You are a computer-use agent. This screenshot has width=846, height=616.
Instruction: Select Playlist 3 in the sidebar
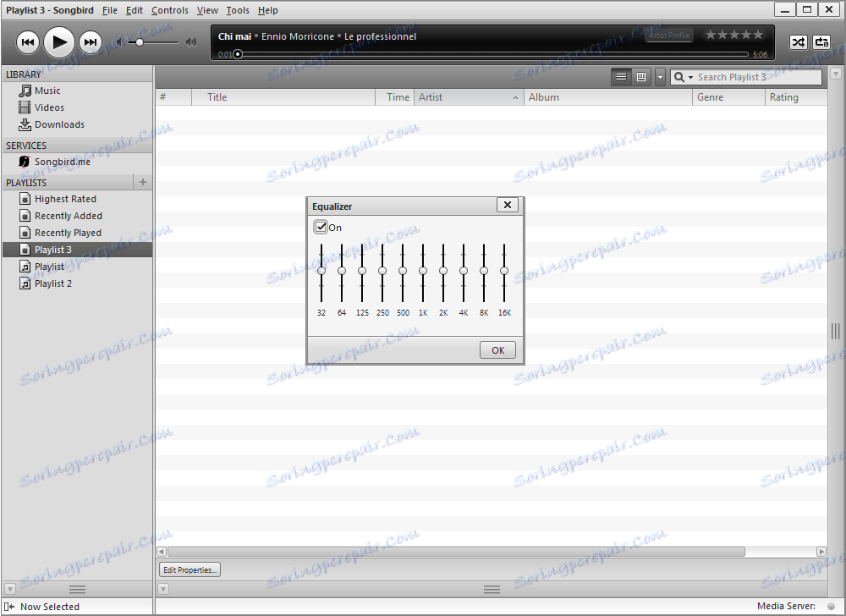pos(77,250)
